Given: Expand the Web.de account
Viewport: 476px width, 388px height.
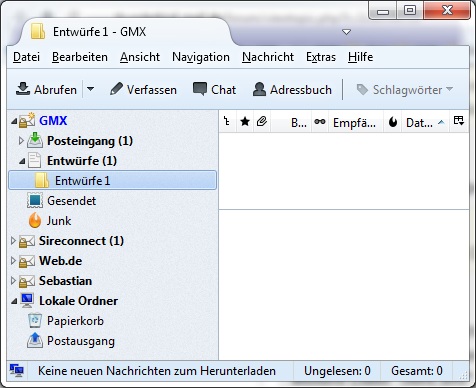Looking at the screenshot, I should tap(13, 261).
